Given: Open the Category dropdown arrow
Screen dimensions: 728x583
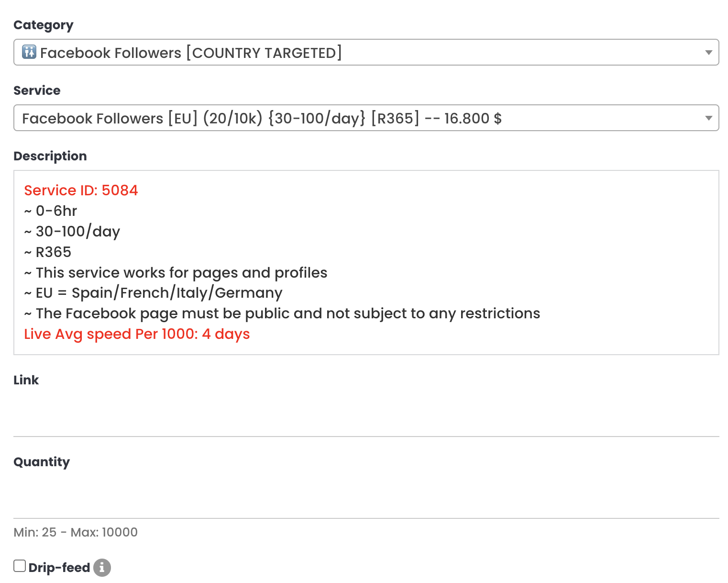Looking at the screenshot, I should click(x=709, y=53).
